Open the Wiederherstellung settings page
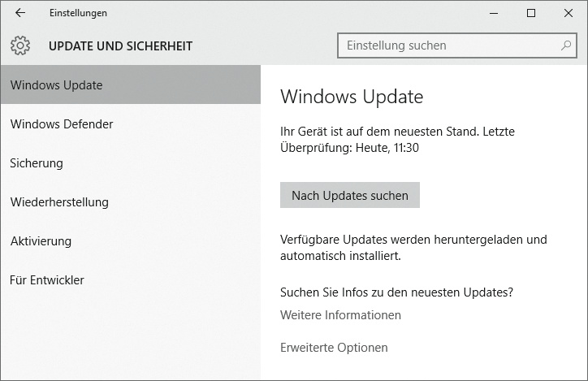588x381 pixels. (59, 202)
